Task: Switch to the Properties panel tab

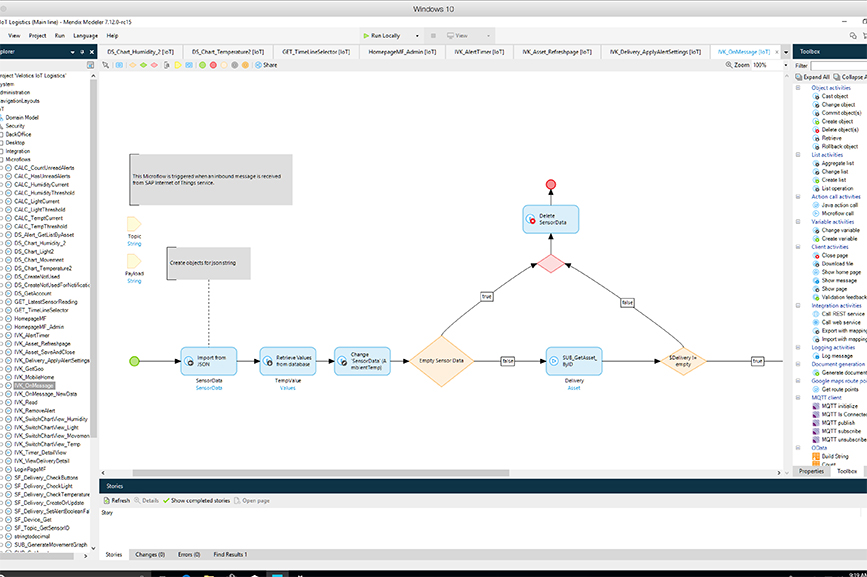Action: tap(811, 471)
